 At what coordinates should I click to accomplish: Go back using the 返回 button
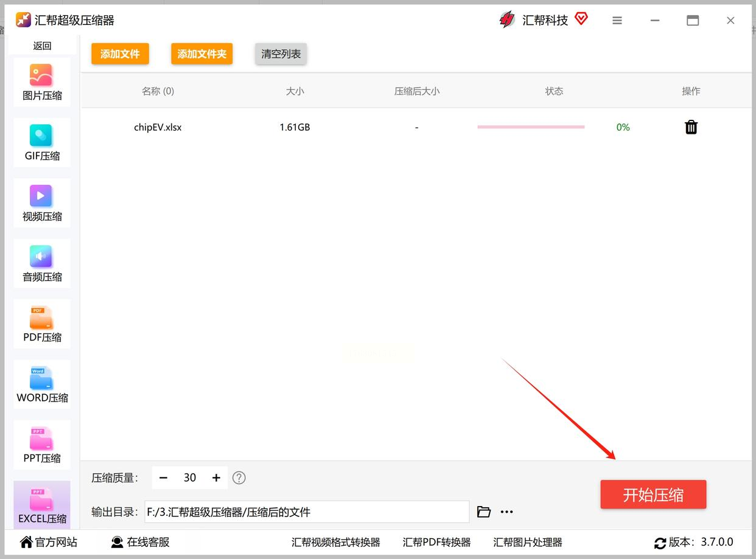click(x=42, y=46)
